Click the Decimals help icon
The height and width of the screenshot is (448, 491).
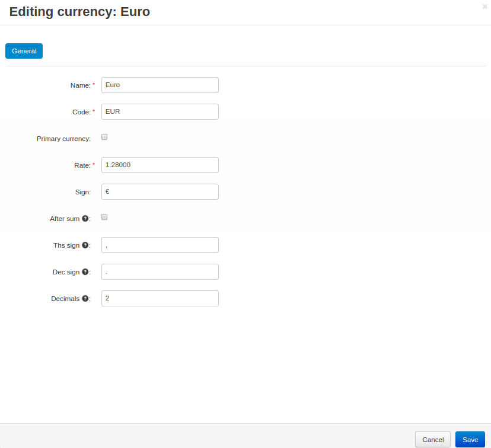[85, 299]
